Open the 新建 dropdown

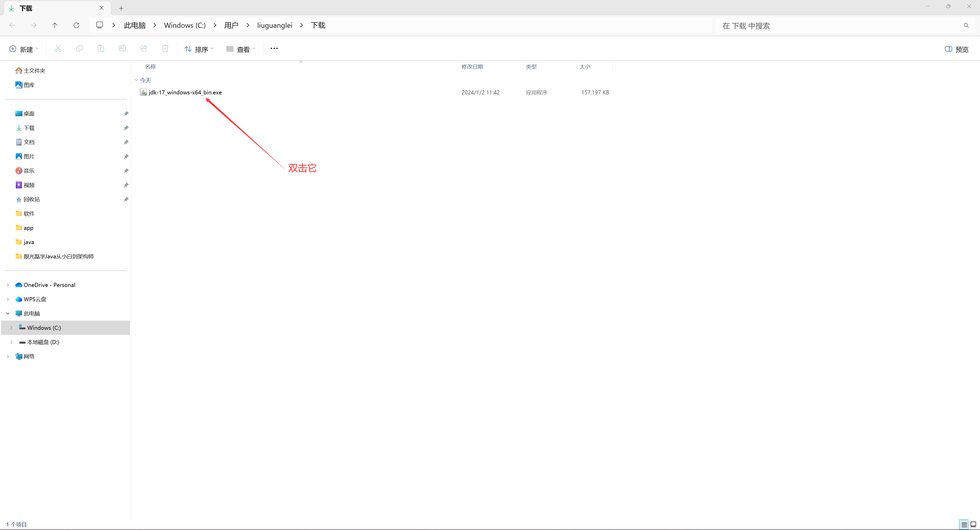(24, 49)
